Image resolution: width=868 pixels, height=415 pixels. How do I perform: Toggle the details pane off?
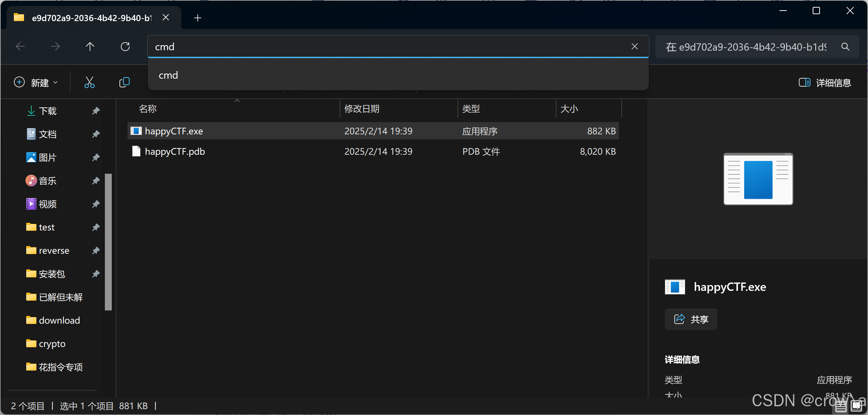tap(825, 83)
